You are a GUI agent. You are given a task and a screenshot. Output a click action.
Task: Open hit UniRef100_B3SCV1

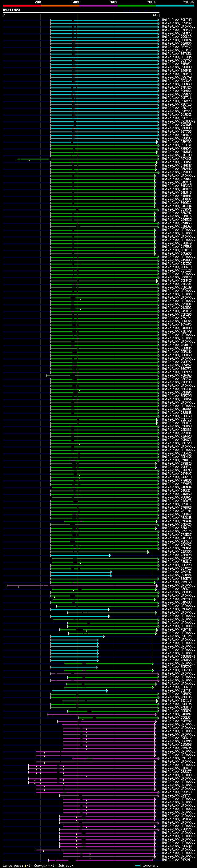(177, 210)
